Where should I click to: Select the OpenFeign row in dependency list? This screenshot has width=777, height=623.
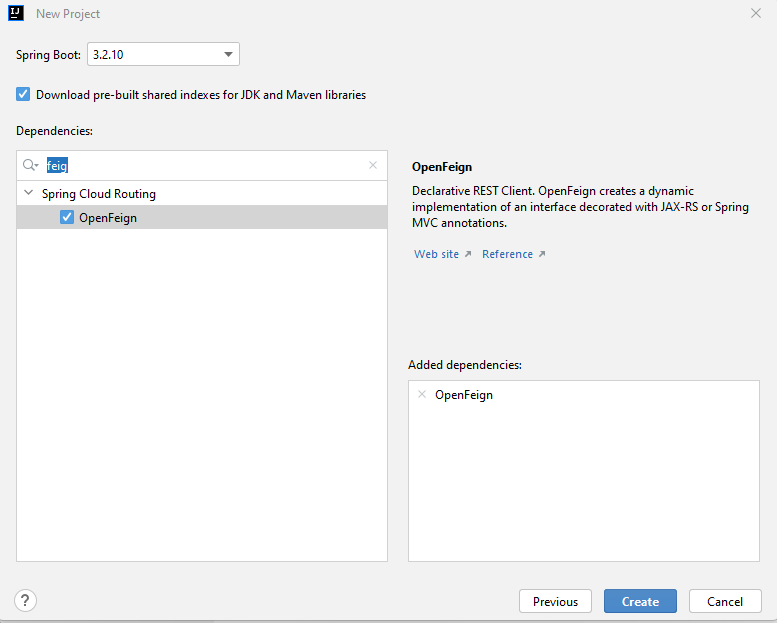pos(202,217)
